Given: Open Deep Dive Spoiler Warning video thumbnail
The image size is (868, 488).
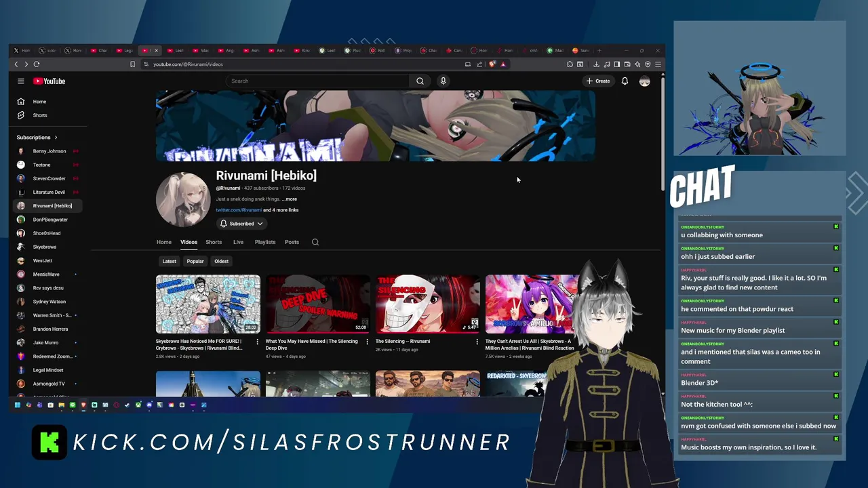Looking at the screenshot, I should pyautogui.click(x=318, y=304).
